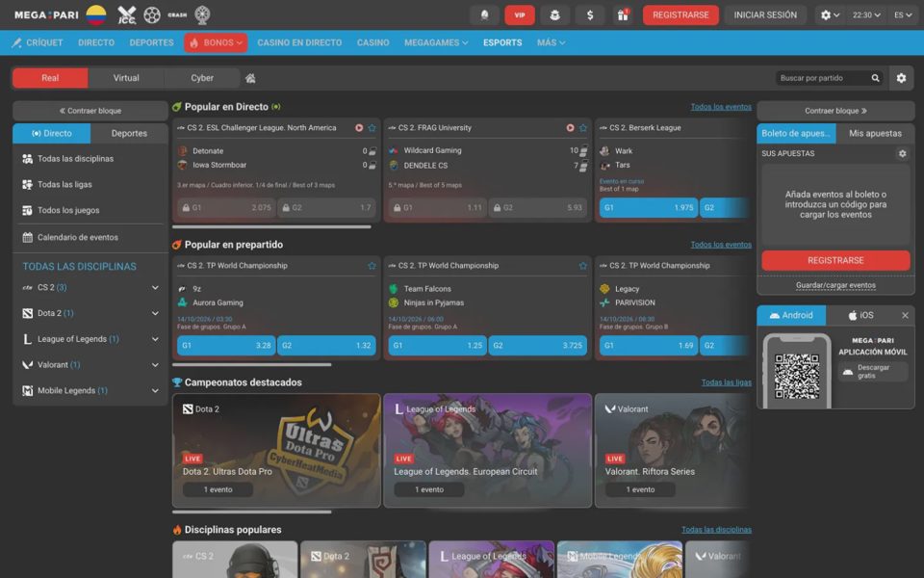Click the Buscar por partido search field
The image size is (924, 578).
coord(830,78)
